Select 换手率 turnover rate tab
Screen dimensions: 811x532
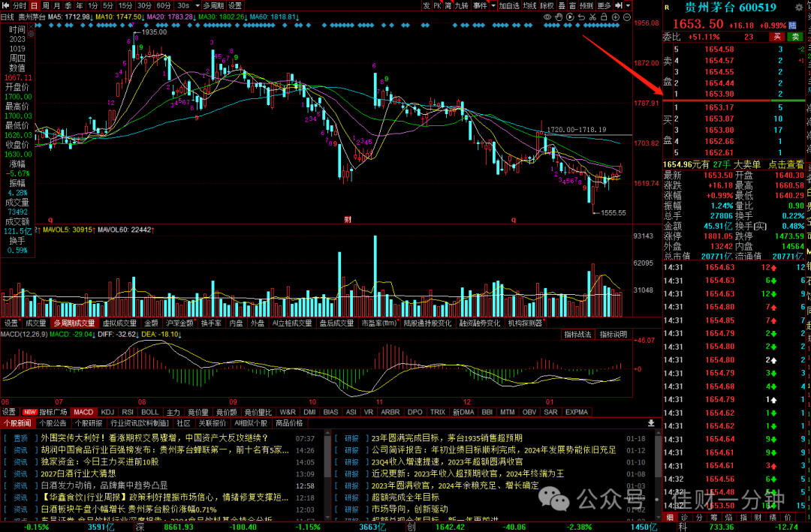(x=211, y=323)
